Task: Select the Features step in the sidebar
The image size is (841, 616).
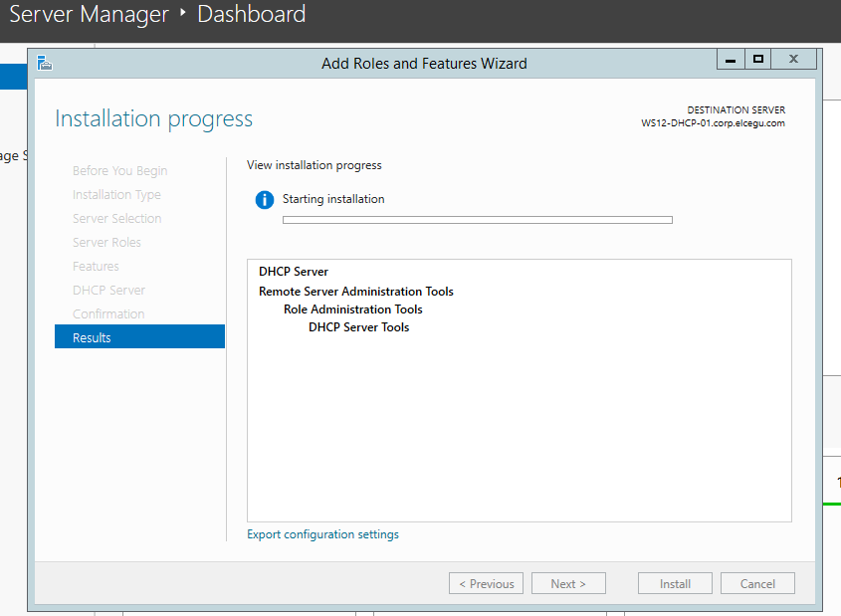Action: pos(96,267)
